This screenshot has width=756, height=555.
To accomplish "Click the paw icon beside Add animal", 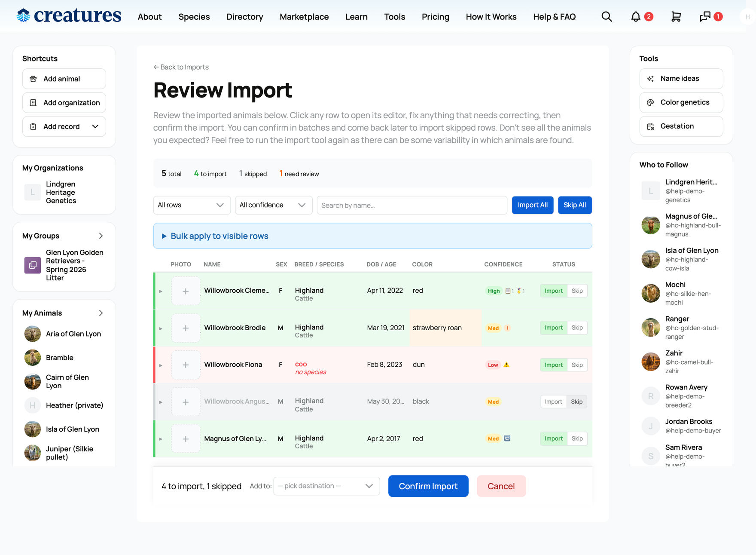I will (33, 79).
